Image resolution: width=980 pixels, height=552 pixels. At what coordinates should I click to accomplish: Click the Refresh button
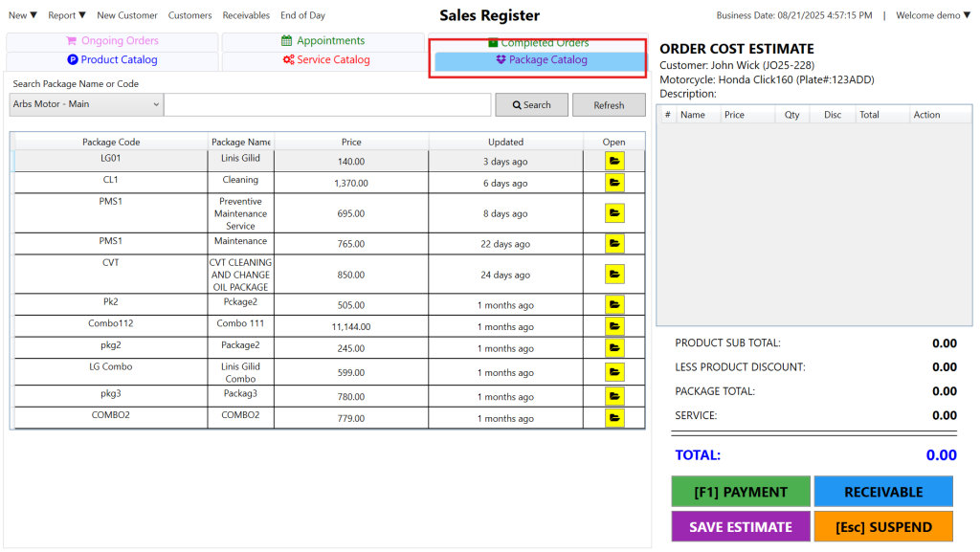(x=609, y=105)
